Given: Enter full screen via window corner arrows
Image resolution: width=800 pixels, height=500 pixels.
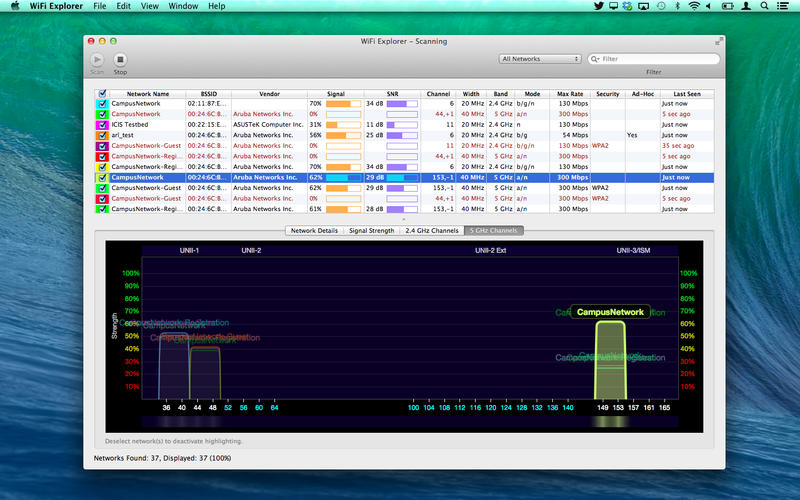Looking at the screenshot, I should click(x=719, y=41).
